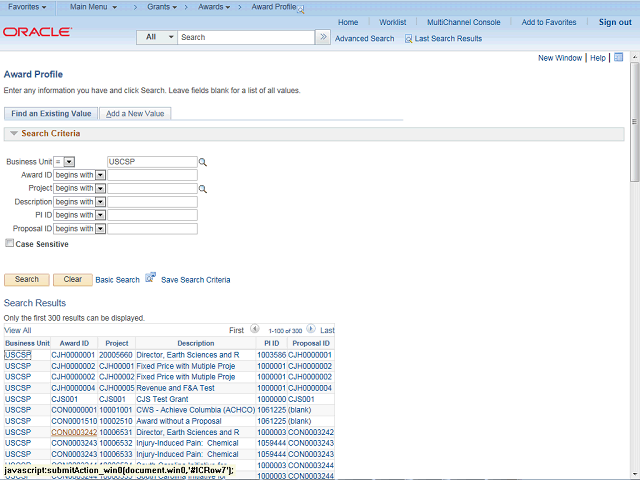
Task: Click the search go arrow button
Action: click(323, 37)
